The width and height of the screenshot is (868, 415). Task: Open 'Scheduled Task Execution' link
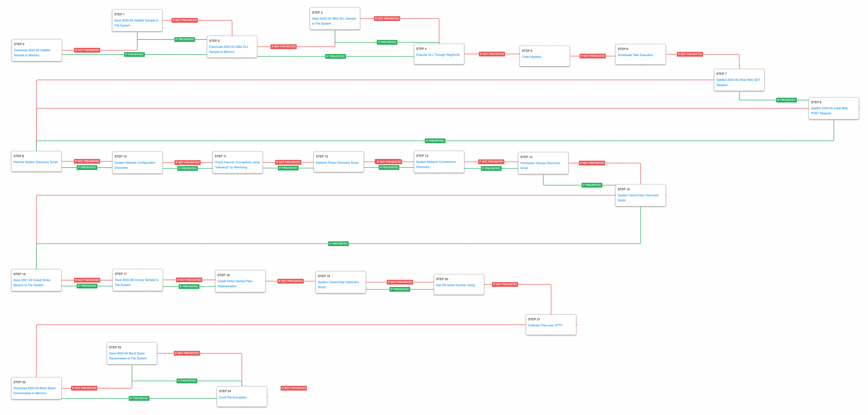tap(635, 55)
